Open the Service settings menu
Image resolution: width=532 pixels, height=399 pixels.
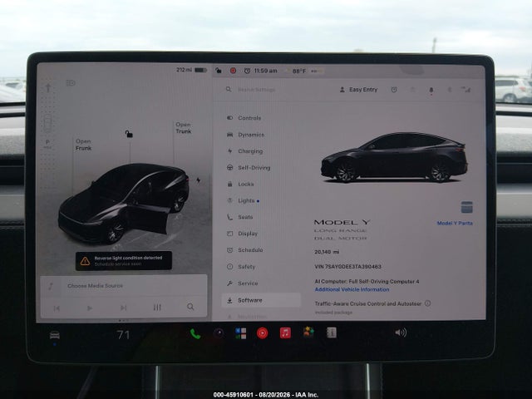(x=248, y=283)
